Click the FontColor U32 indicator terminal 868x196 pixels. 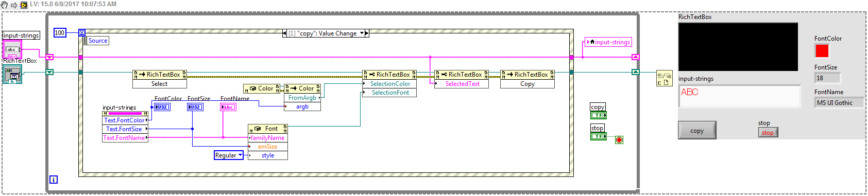[162, 107]
